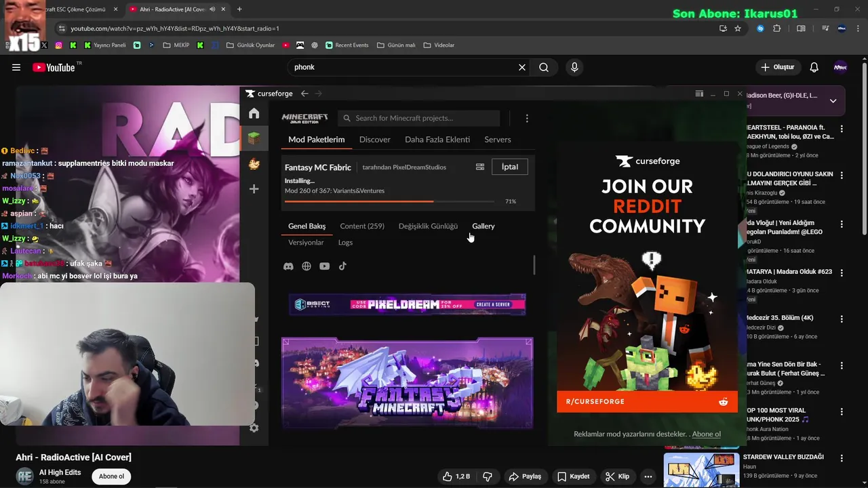The height and width of the screenshot is (488, 868).
Task: Click Paylaş share button
Action: click(525, 476)
